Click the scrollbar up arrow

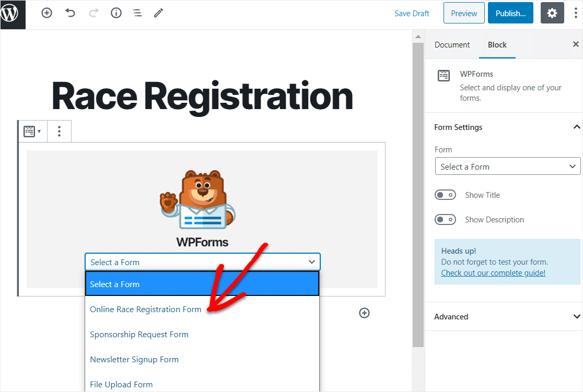click(418, 37)
